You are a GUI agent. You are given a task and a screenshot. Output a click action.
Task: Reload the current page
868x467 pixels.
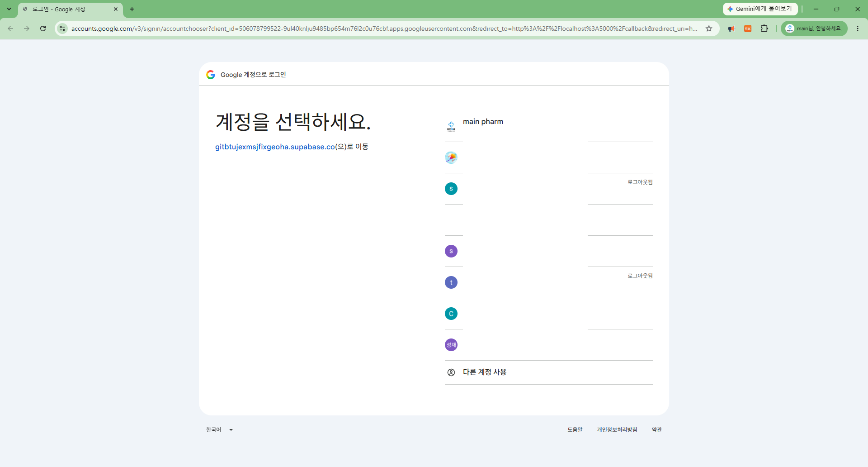tap(43, 29)
